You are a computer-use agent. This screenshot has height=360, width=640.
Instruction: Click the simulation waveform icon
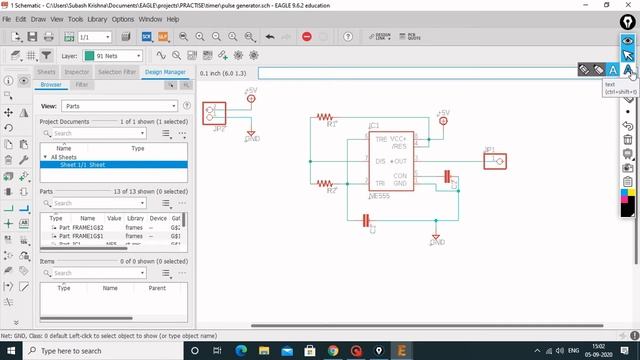161,56
